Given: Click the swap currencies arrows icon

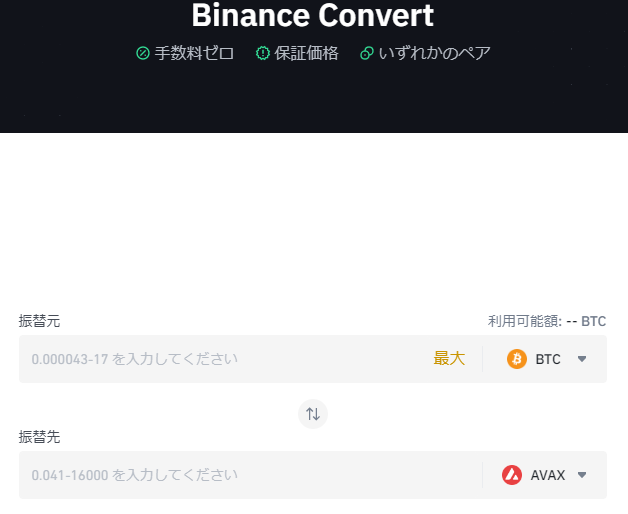Looking at the screenshot, I should [313, 414].
